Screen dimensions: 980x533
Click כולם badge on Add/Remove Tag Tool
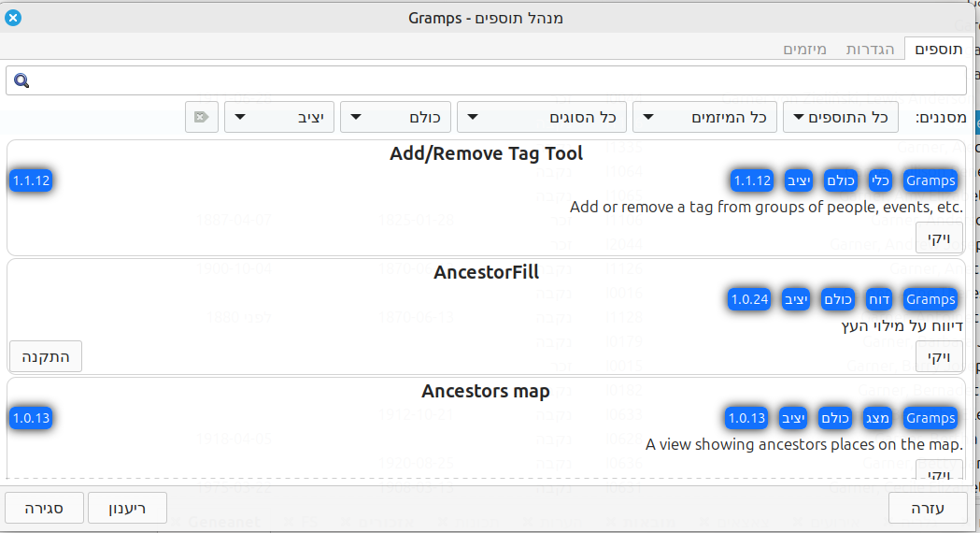(841, 180)
